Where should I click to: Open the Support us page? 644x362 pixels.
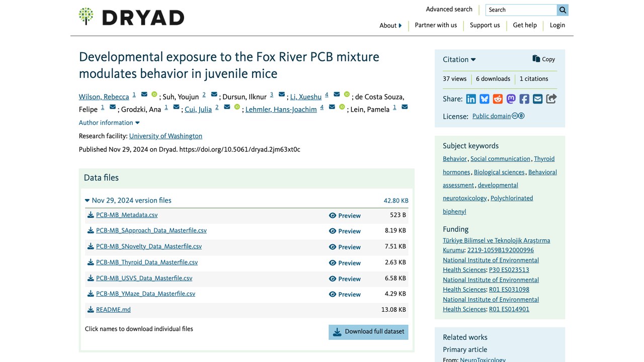pos(485,25)
